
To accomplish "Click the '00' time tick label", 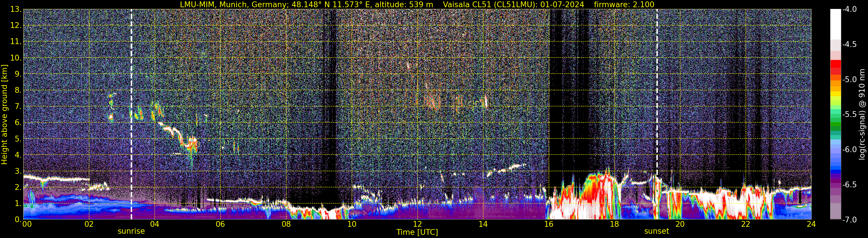I will click(26, 224).
